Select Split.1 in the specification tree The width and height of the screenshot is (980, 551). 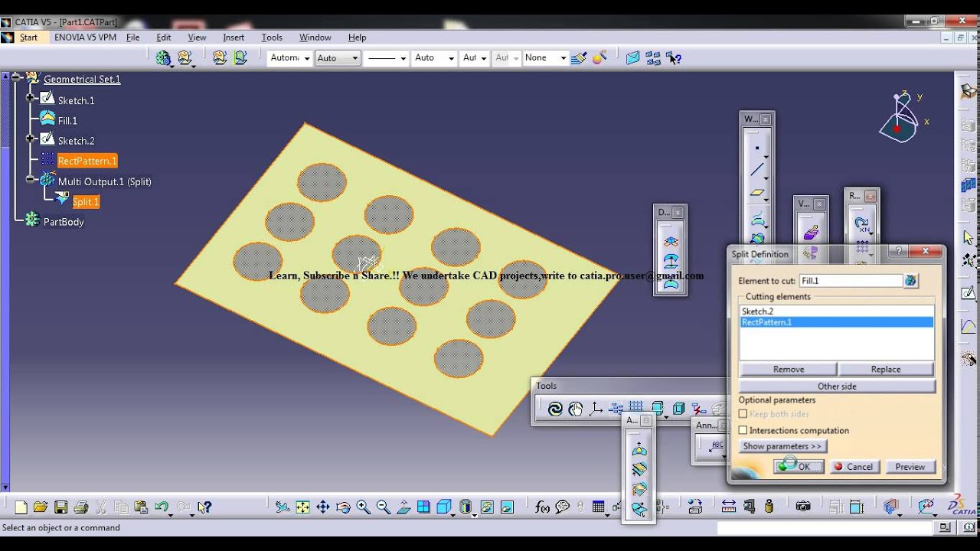click(86, 201)
